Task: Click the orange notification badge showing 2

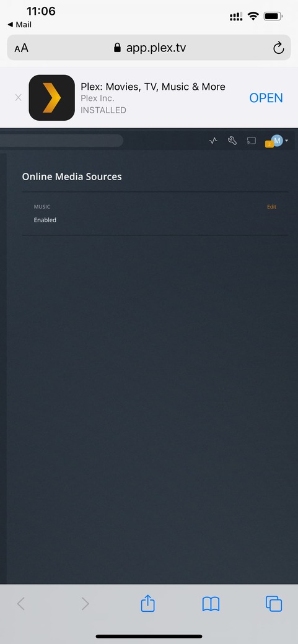Action: point(270,144)
